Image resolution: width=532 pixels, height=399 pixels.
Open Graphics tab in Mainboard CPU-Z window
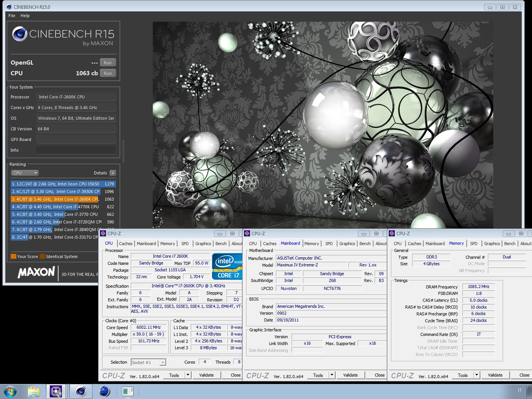[x=347, y=244]
